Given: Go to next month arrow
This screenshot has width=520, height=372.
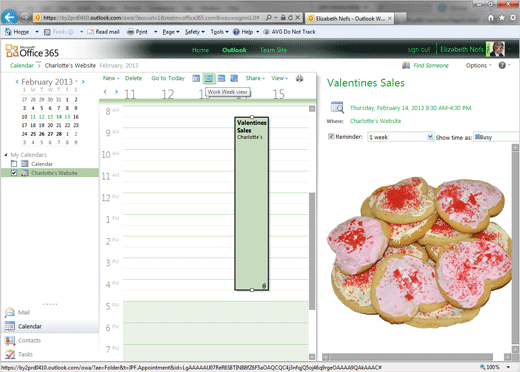Looking at the screenshot, I should click(83, 81).
